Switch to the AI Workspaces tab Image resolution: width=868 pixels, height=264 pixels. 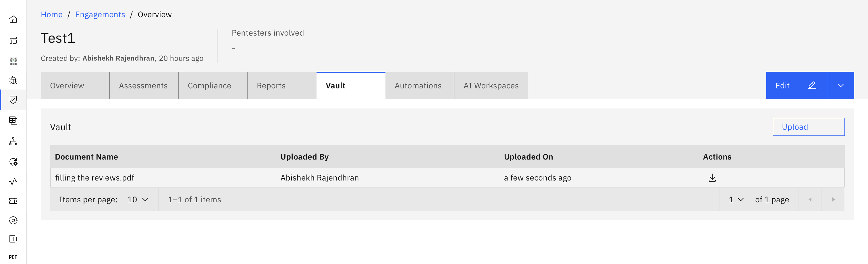point(491,86)
